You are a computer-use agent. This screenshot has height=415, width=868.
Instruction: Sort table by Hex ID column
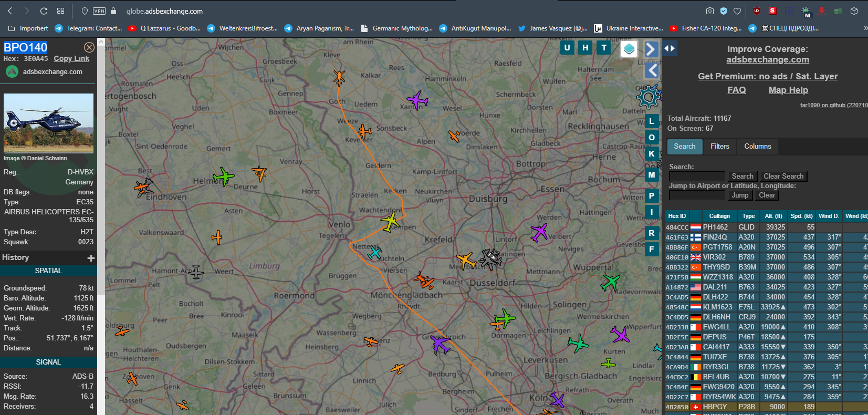click(677, 216)
